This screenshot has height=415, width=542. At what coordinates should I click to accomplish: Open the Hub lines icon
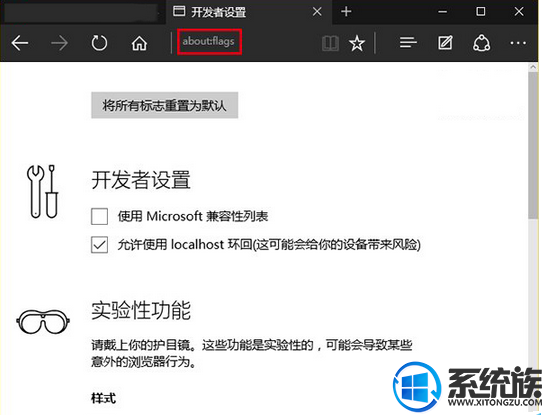(408, 43)
